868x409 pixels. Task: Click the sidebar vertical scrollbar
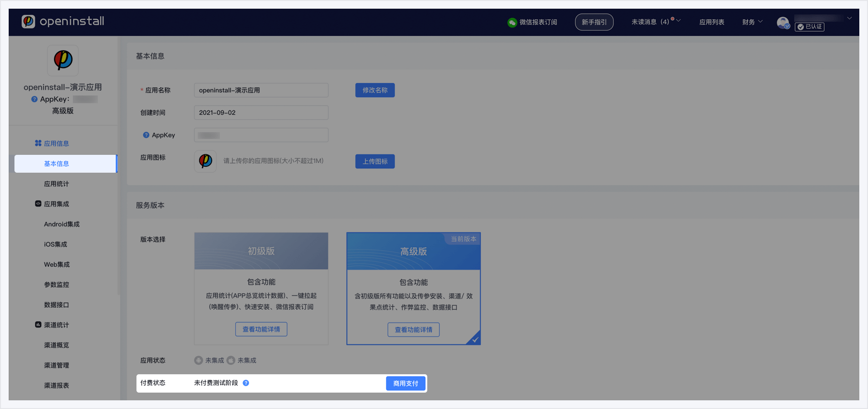click(119, 166)
